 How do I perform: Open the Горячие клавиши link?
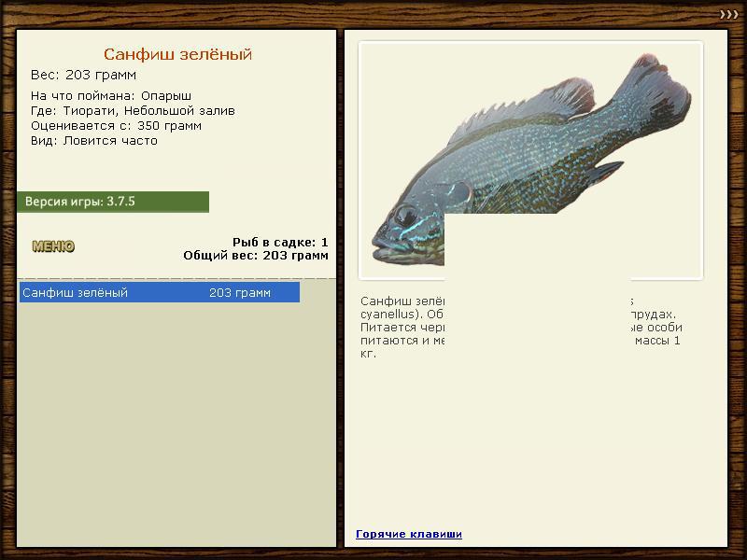pyautogui.click(x=409, y=534)
